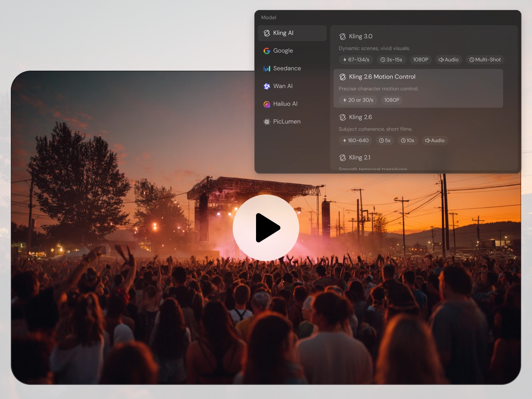The image size is (532, 399).
Task: Click the Kling 2.6 Motion Control icon
Action: [342, 77]
